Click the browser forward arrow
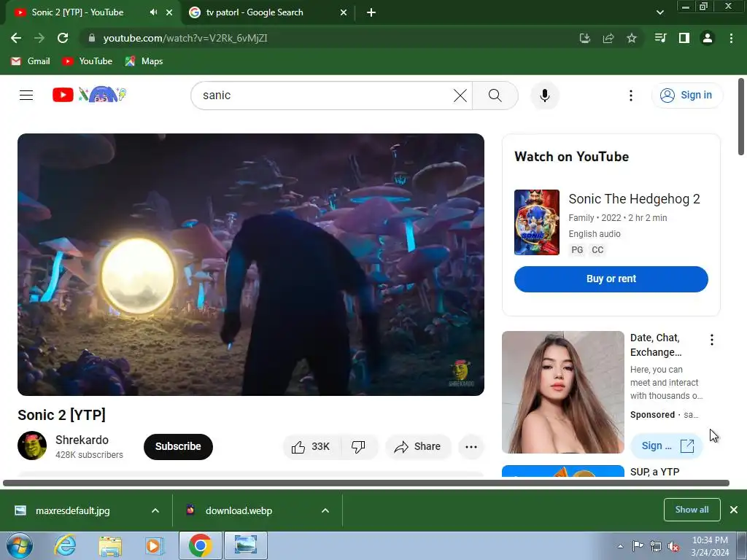Screen dimensions: 747x560 point(39,38)
